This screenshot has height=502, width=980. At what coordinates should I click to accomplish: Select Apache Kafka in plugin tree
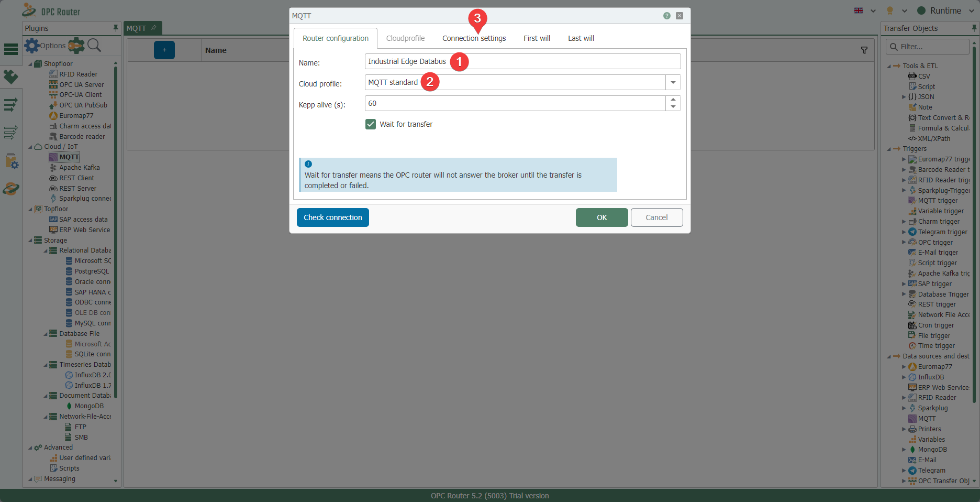[79, 168]
